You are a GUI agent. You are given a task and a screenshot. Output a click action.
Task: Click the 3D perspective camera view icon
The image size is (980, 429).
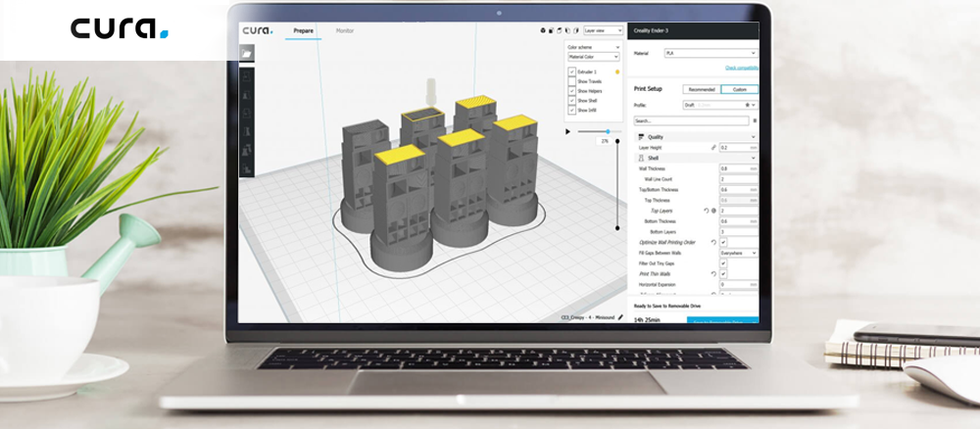tap(543, 30)
